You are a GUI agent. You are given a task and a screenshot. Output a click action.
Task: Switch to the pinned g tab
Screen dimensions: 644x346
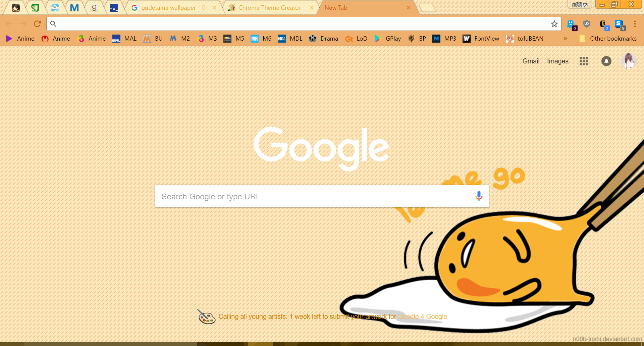coord(94,8)
